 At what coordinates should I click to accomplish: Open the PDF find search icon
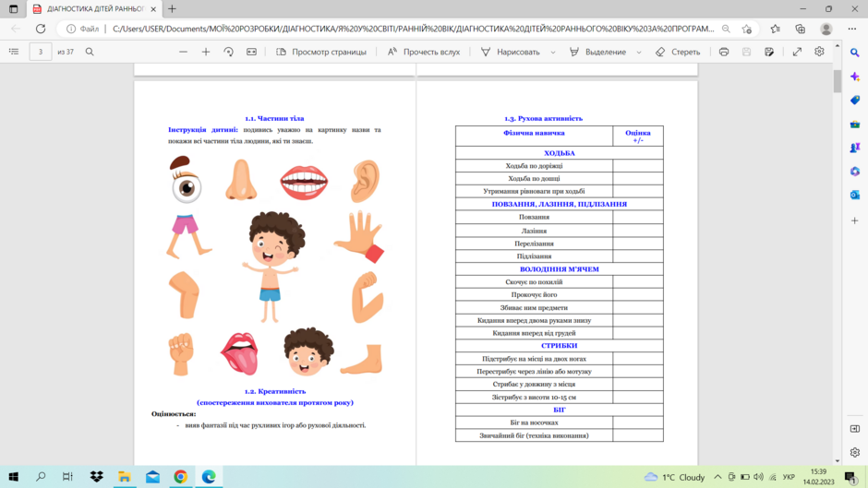[x=90, y=52]
